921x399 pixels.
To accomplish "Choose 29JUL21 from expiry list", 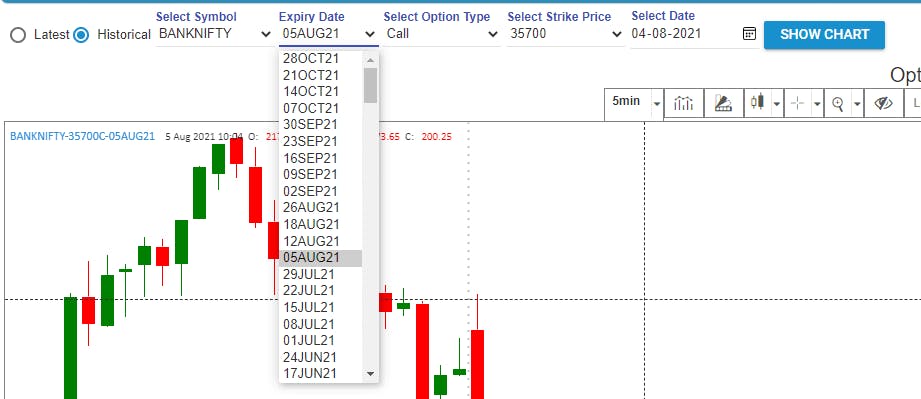I will (320, 274).
